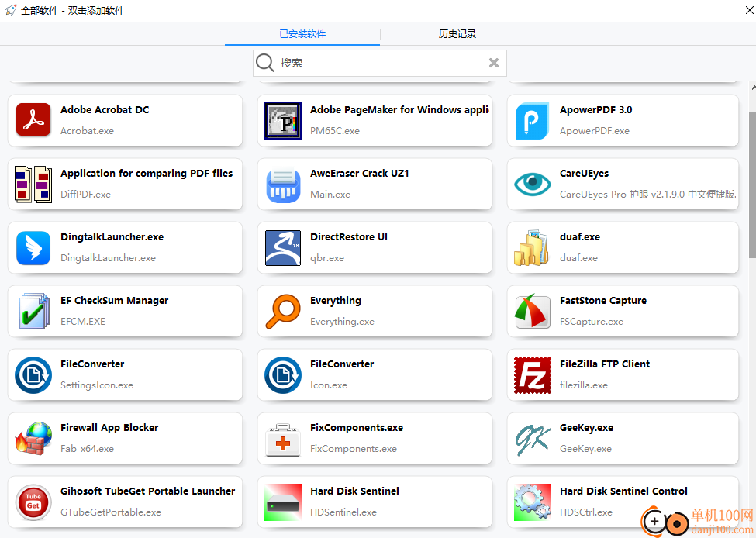Click the GeeKey.exe signature icon
The height and width of the screenshot is (538, 756).
tap(532, 439)
